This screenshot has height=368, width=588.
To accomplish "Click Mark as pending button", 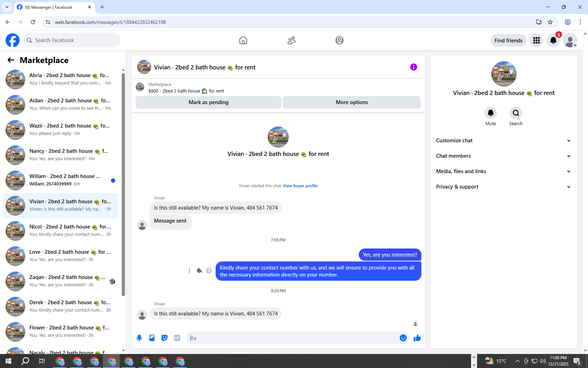I will (209, 102).
